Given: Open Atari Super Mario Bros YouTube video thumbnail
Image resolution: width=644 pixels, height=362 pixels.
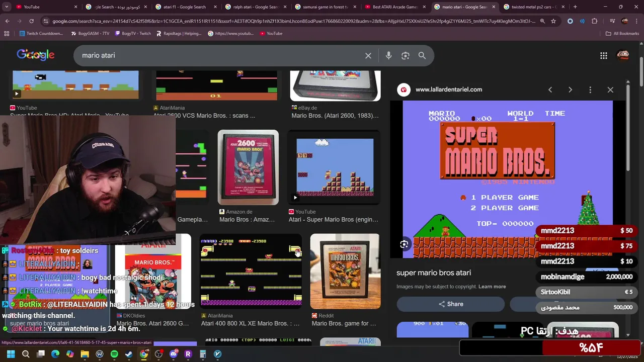Looking at the screenshot, I should [x=335, y=167].
